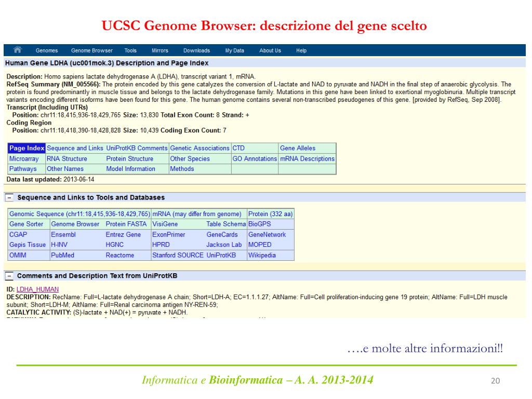Open the Protein FASTA link
Viewport: 532px width, 399px height.
point(126,224)
